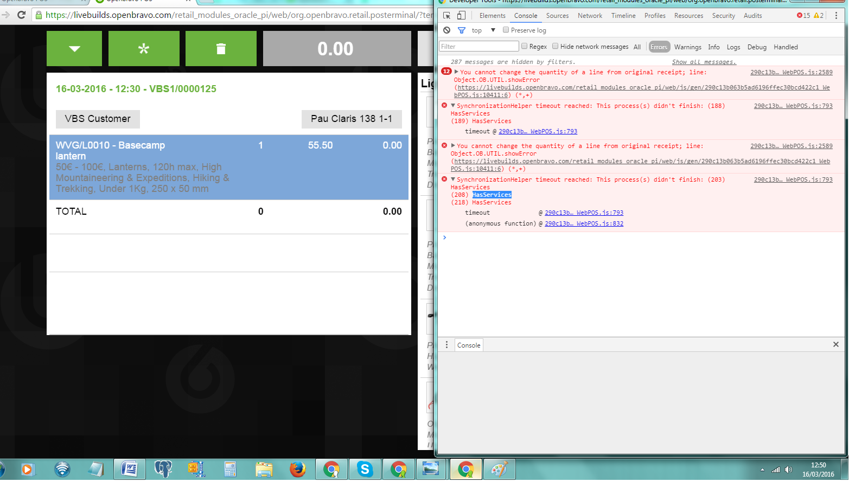Open the green dropdown arrow menu
Image resolution: width=868 pixels, height=488 pixels.
tap(74, 49)
